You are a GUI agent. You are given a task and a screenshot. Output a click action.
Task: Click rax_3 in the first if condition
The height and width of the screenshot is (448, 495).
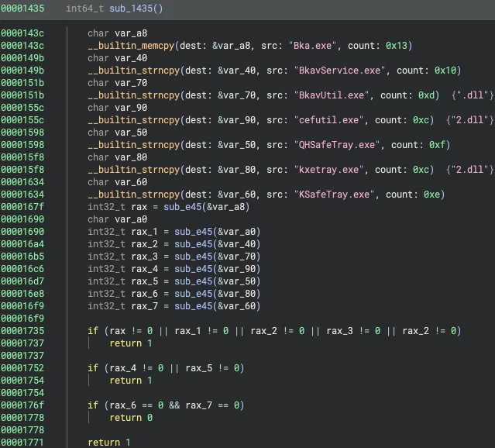point(339,331)
